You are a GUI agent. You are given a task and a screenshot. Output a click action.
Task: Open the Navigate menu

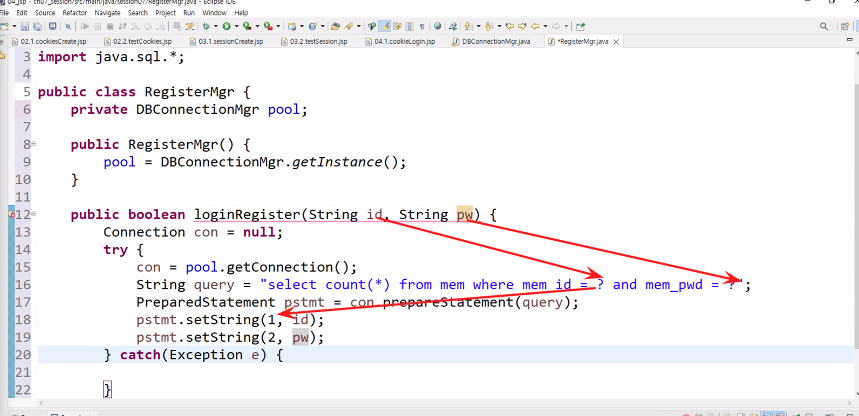point(107,12)
